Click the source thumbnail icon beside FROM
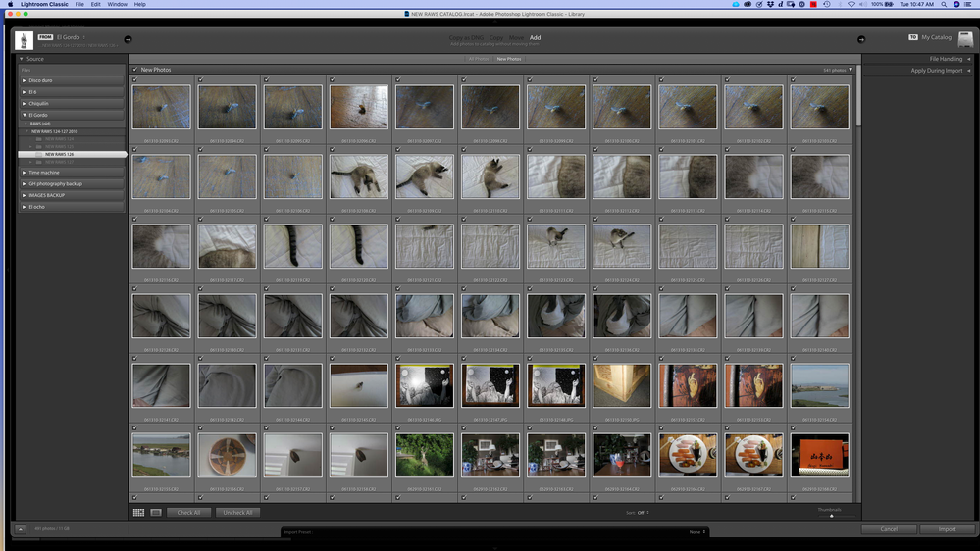This screenshot has width=980, height=551. pyautogui.click(x=24, y=40)
